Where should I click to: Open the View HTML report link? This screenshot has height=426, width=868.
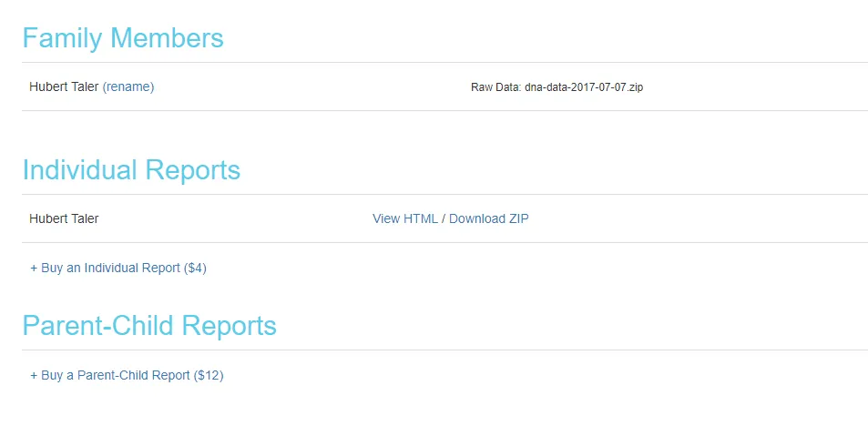coord(405,218)
